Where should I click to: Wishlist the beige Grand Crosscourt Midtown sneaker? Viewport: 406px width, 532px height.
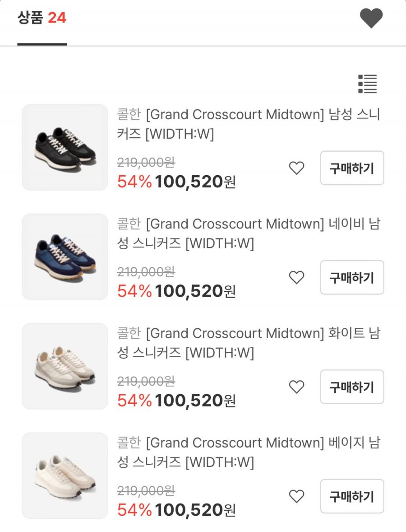pos(296,496)
